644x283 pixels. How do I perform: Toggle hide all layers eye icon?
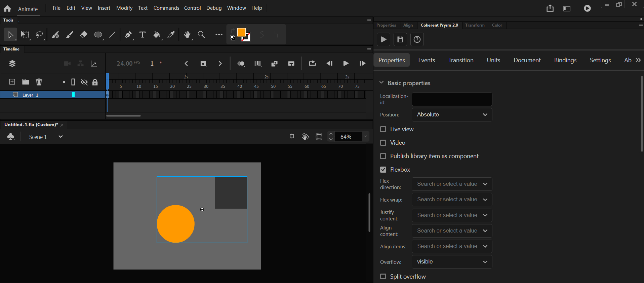tap(84, 82)
